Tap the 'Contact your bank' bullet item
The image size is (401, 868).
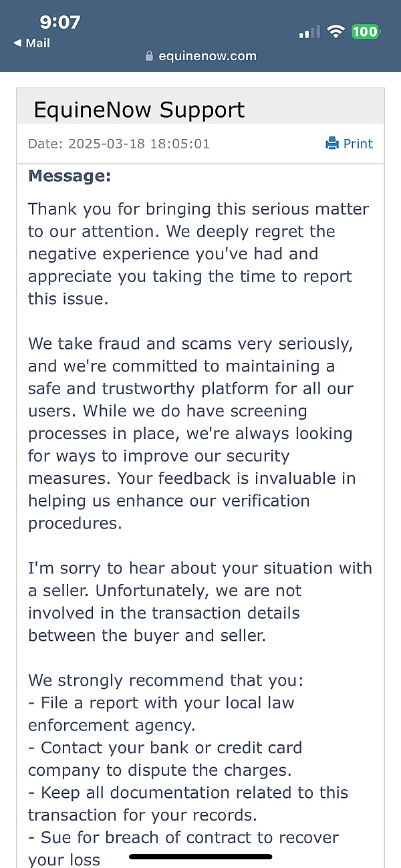coord(166,759)
